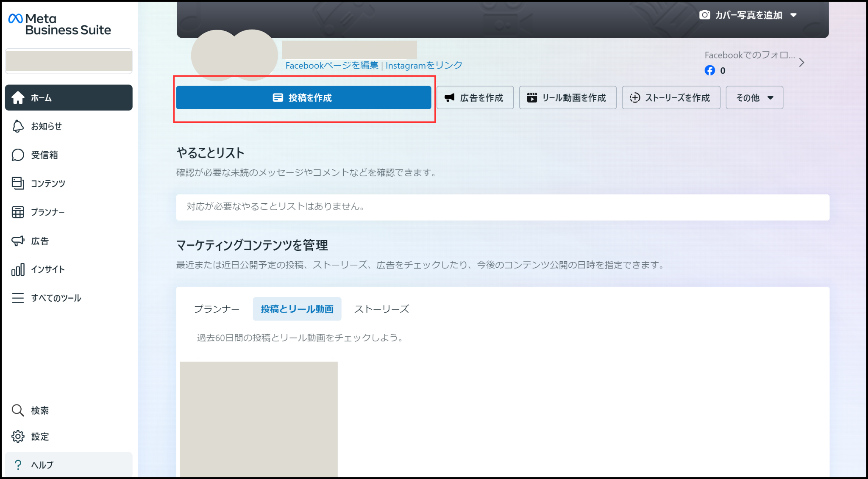Click the post thumbnail under 投稿とリール動画
Image resolution: width=868 pixels, height=479 pixels.
tap(259, 419)
